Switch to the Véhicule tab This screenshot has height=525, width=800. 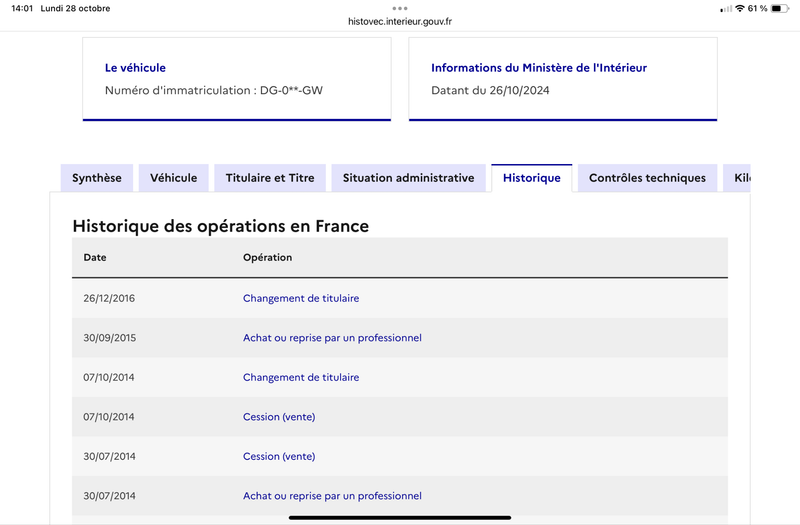pos(173,178)
